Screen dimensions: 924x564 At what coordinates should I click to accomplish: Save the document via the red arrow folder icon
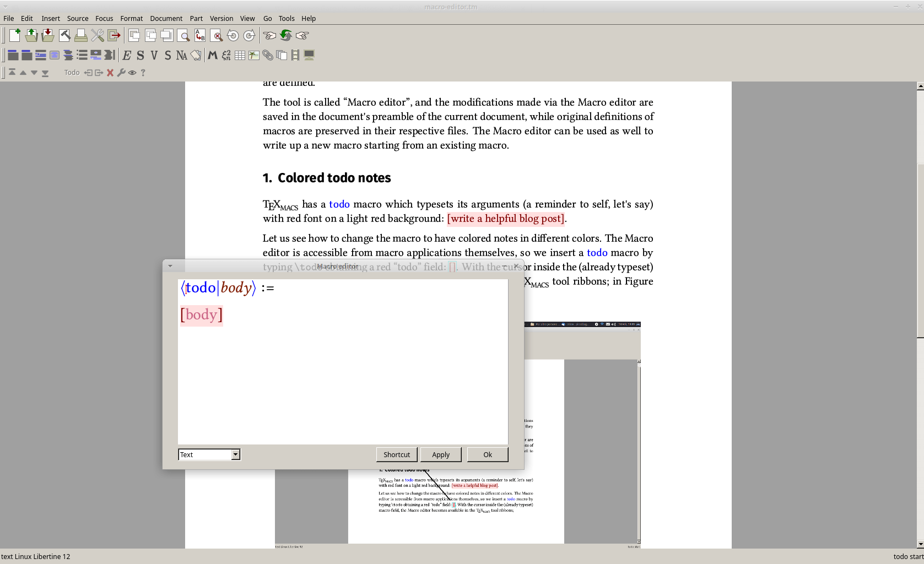click(48, 35)
